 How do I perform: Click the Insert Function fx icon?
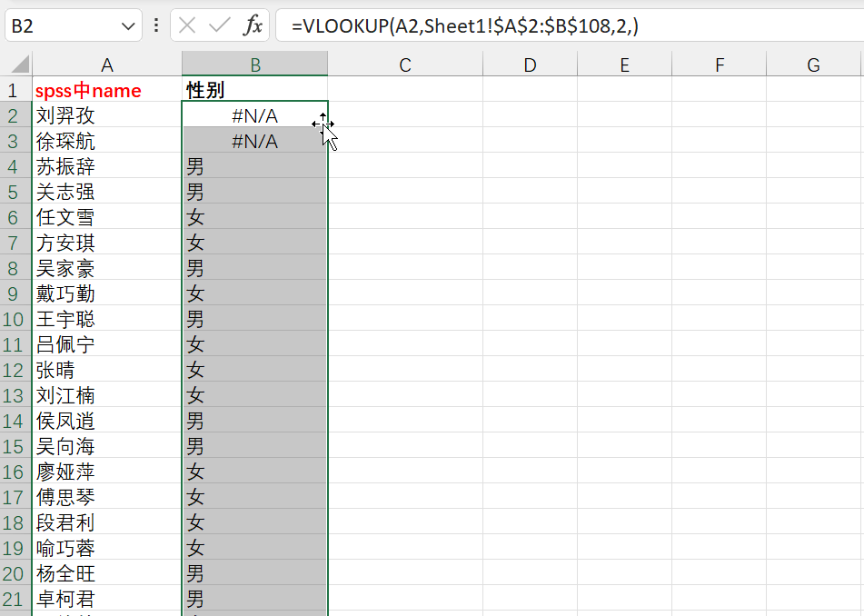(x=253, y=25)
